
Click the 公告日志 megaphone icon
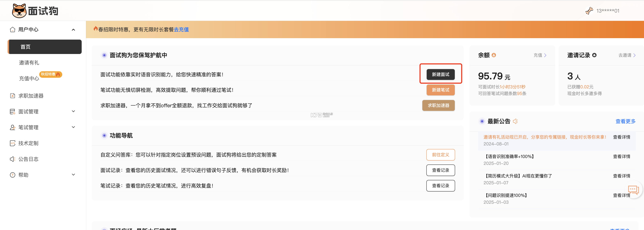click(12, 159)
